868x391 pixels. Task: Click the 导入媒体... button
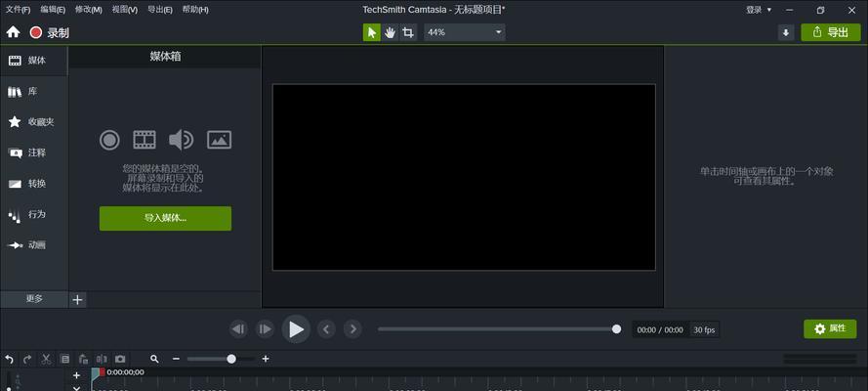click(166, 218)
